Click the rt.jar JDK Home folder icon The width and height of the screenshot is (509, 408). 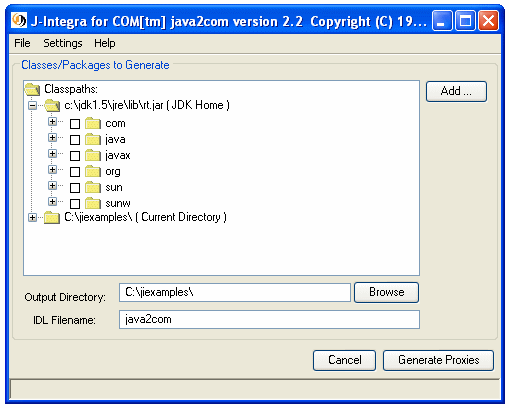tap(52, 105)
